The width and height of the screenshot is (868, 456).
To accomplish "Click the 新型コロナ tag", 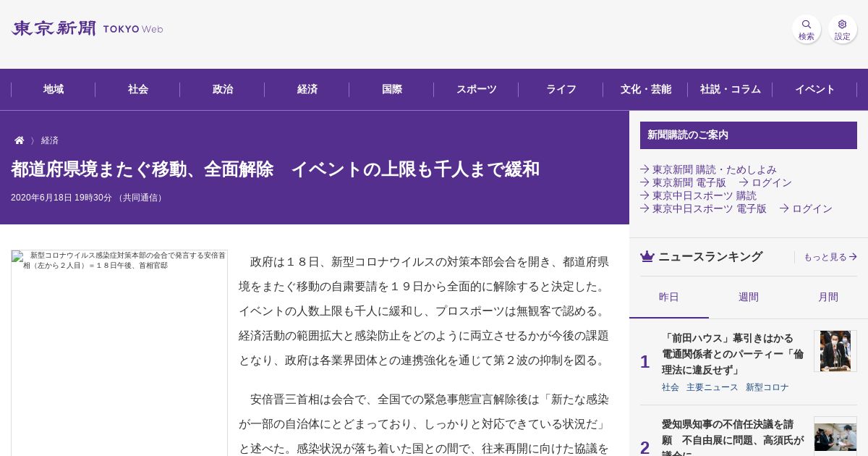I will click(x=767, y=387).
